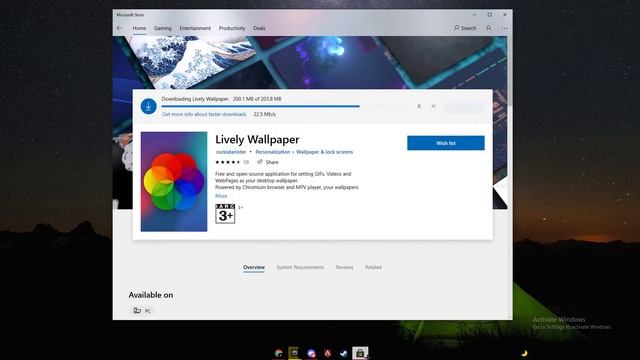The height and width of the screenshot is (360, 640).
Task: Click the PC device icon
Action: 137,311
